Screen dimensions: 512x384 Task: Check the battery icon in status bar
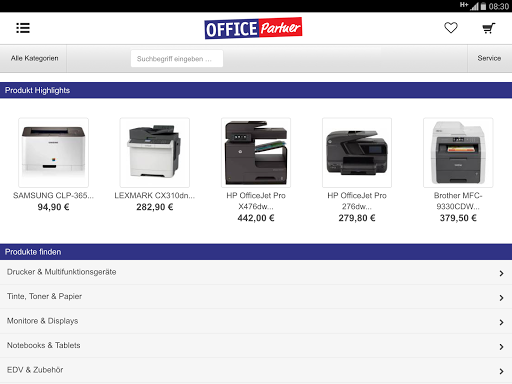[x=483, y=6]
